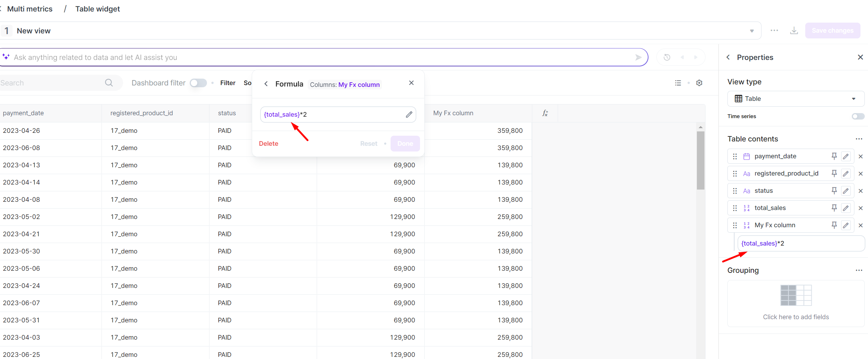The image size is (868, 359).
Task: Pin the payment_date column
Action: click(x=834, y=156)
